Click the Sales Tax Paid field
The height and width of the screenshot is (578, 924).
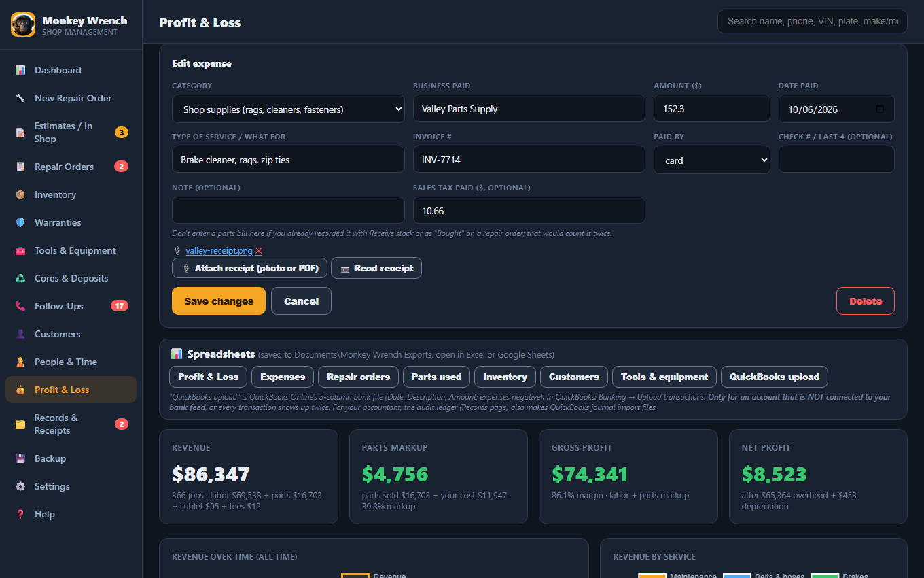[x=529, y=211]
